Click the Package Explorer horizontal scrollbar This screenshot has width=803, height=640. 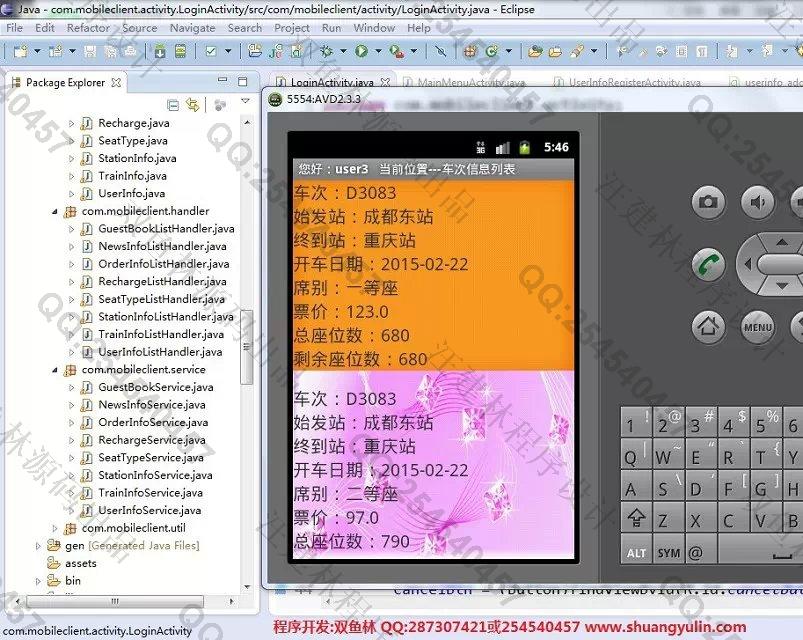[x=115, y=601]
